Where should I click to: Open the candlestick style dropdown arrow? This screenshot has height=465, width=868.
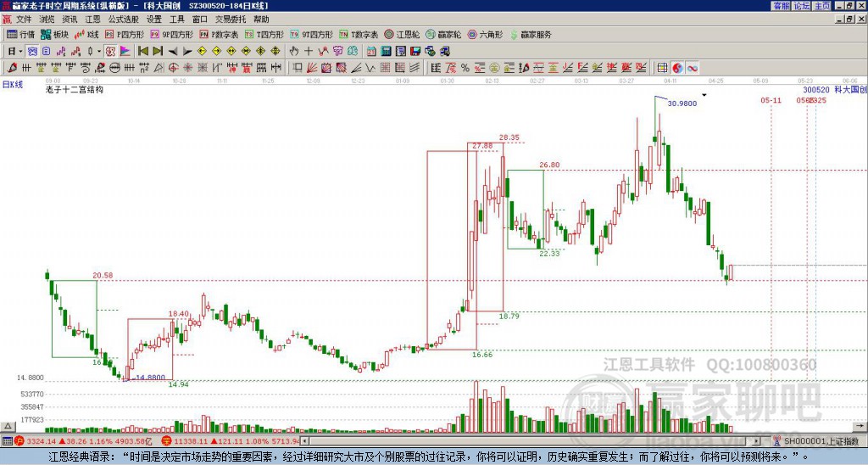click(99, 52)
